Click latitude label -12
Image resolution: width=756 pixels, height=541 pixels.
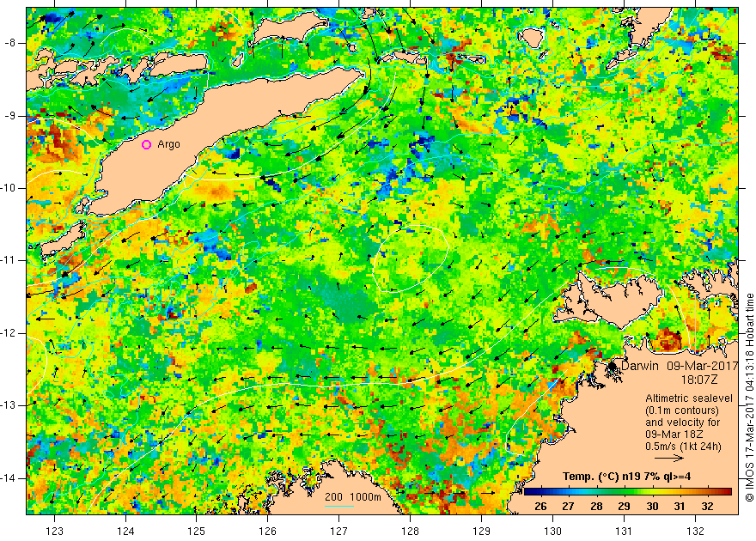9,333
